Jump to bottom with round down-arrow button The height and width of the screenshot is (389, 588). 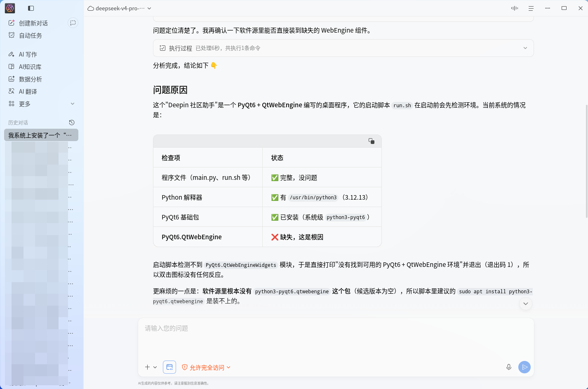[525, 304]
